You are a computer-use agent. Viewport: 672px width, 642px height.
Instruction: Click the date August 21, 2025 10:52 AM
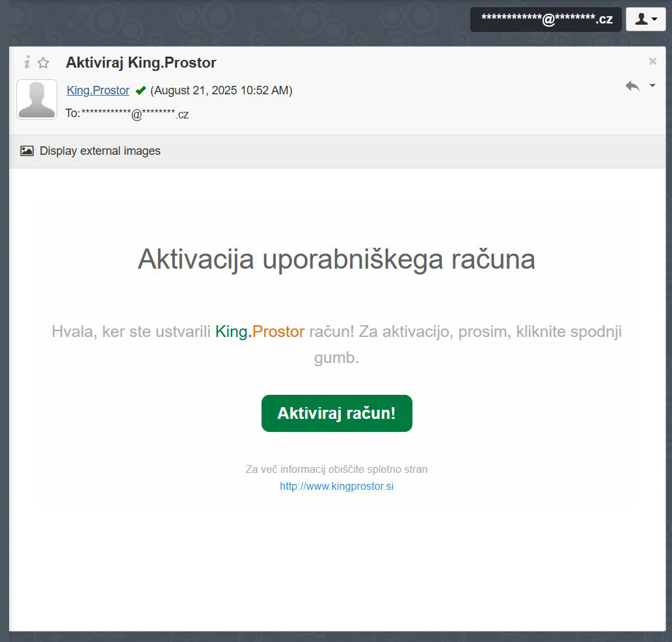(x=221, y=90)
